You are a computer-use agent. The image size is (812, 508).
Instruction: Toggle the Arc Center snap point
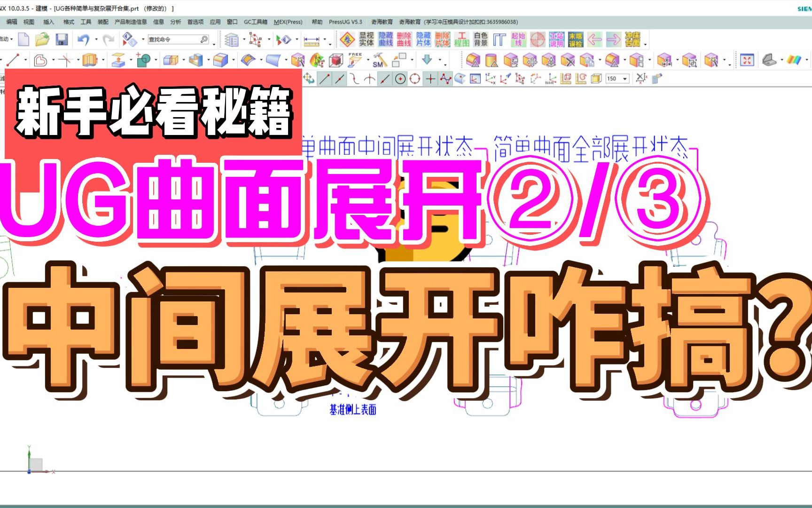400,79
